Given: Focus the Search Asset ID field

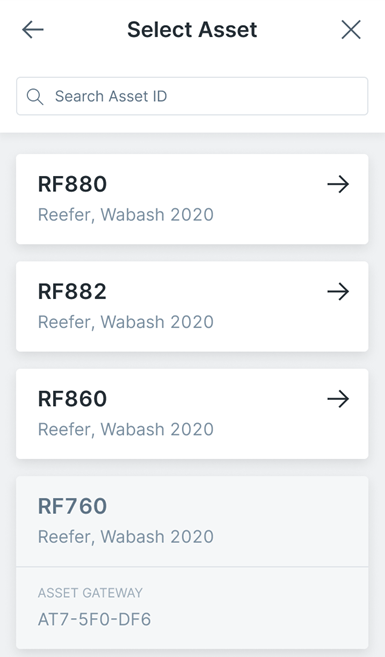Looking at the screenshot, I should pos(192,96).
